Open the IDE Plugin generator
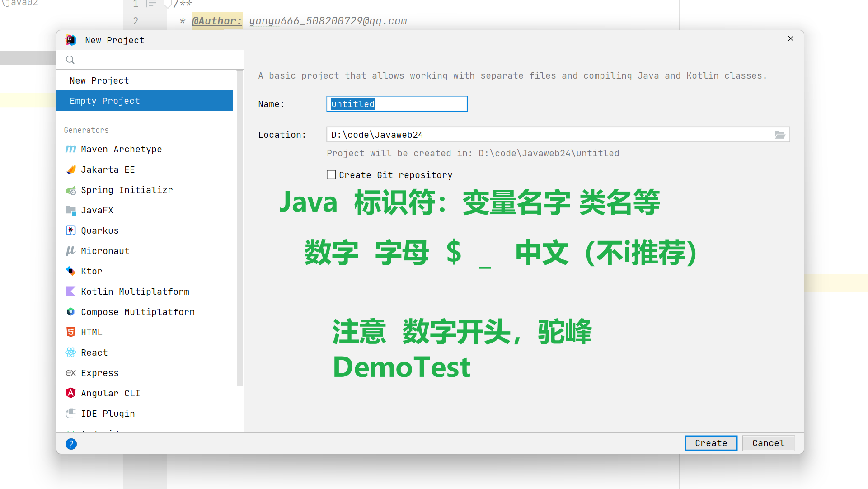Screen dimensions: 868x489 [x=108, y=414]
